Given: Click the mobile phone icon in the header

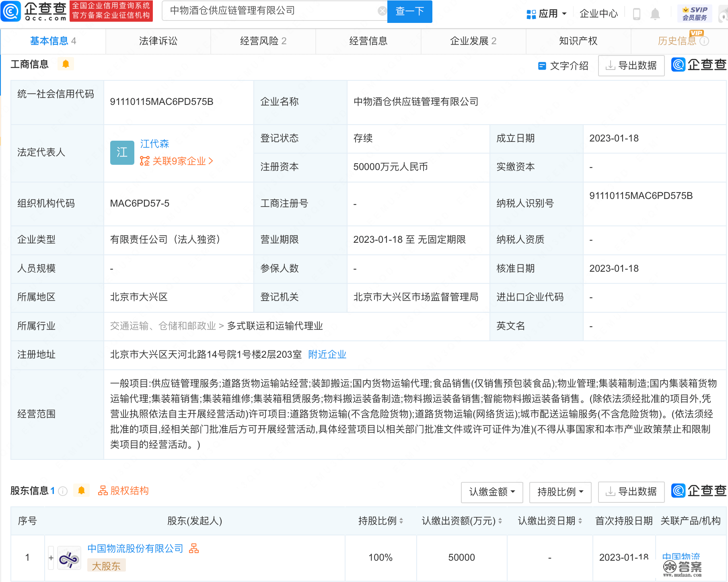Looking at the screenshot, I should tap(637, 14).
